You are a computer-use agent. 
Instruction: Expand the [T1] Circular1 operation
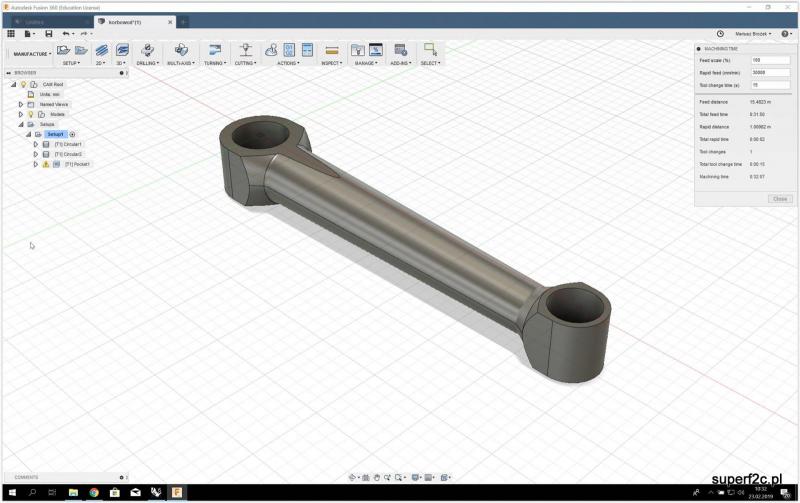(x=35, y=144)
